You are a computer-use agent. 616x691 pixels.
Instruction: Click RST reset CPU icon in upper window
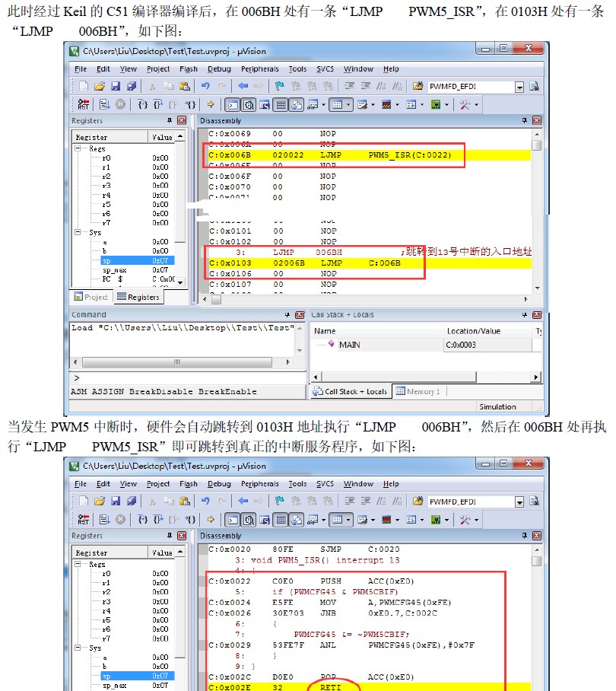click(83, 104)
